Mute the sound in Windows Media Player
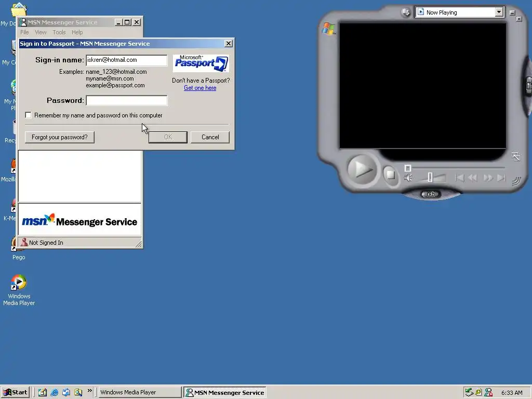This screenshot has height=399, width=532. pyautogui.click(x=408, y=178)
